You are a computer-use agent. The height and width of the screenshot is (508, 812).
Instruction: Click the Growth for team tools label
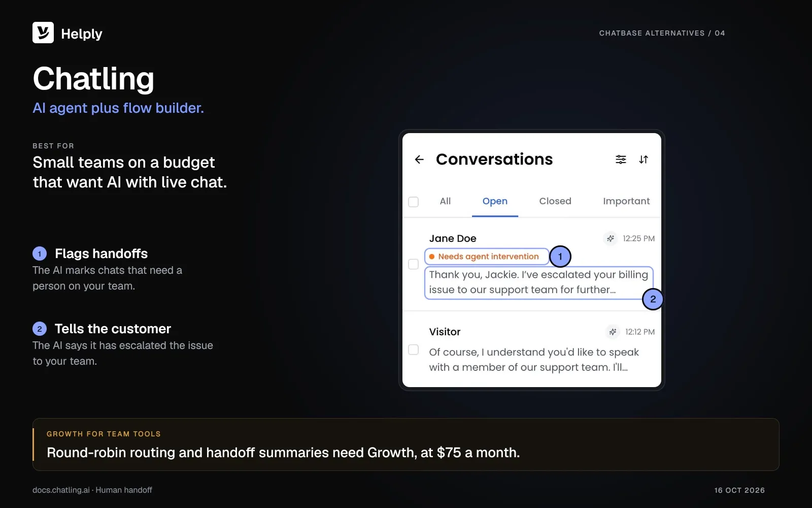coord(104,434)
